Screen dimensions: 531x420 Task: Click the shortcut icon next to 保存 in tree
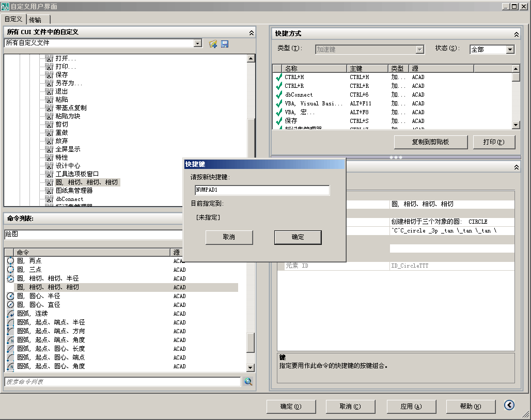[x=50, y=75]
